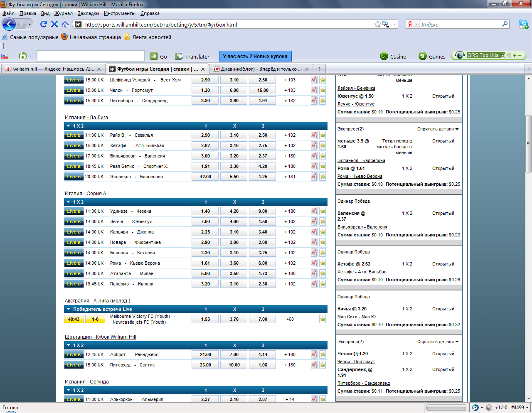Click the toolbar search input field
The image size is (532, 413).
(x=90, y=56)
